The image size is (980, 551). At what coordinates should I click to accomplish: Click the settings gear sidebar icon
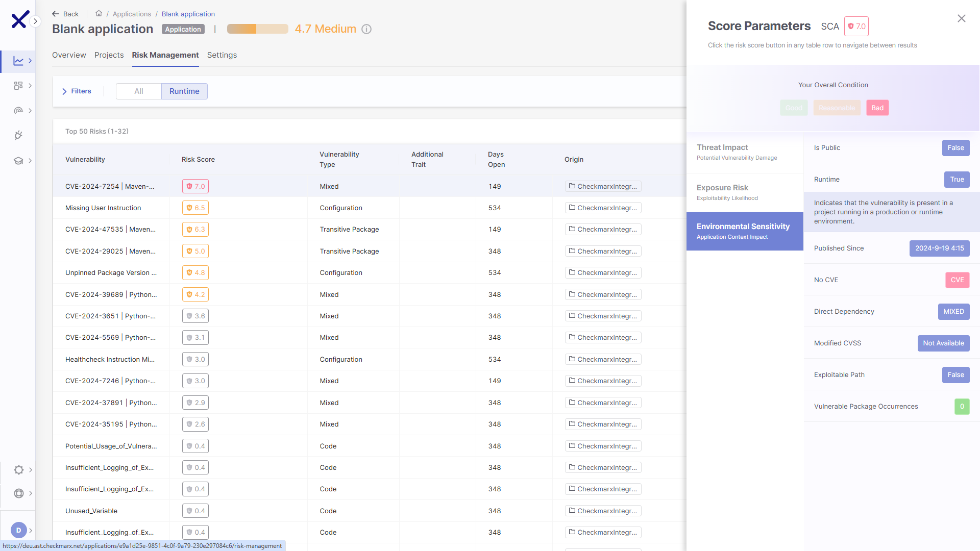[x=19, y=470]
